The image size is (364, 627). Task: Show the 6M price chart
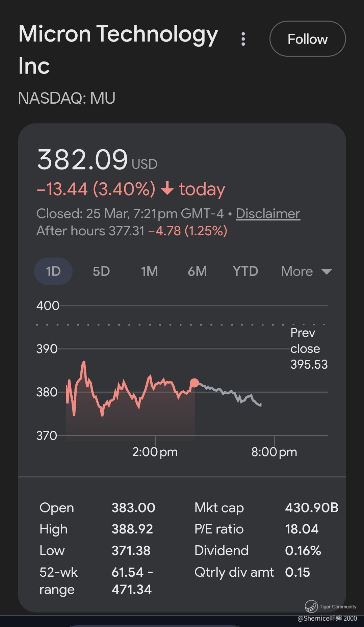tap(197, 271)
